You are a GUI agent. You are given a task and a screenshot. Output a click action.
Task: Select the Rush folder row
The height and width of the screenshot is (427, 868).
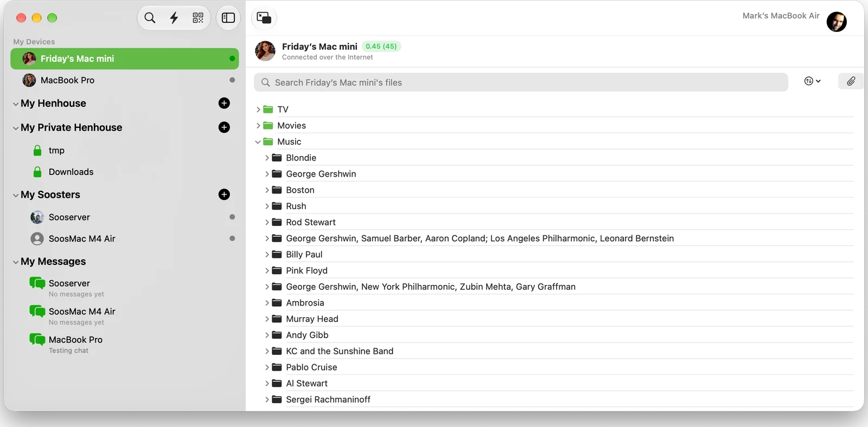coord(558,206)
